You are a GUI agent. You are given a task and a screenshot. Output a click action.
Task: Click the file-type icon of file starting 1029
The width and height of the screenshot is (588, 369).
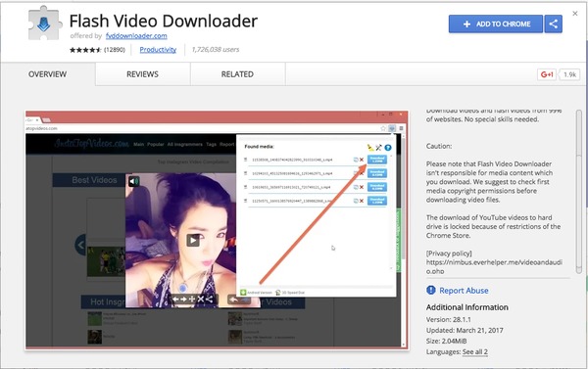click(246, 173)
